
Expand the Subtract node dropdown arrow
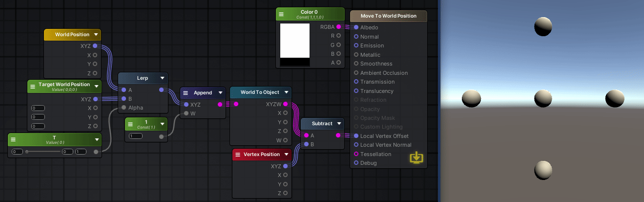(x=340, y=124)
